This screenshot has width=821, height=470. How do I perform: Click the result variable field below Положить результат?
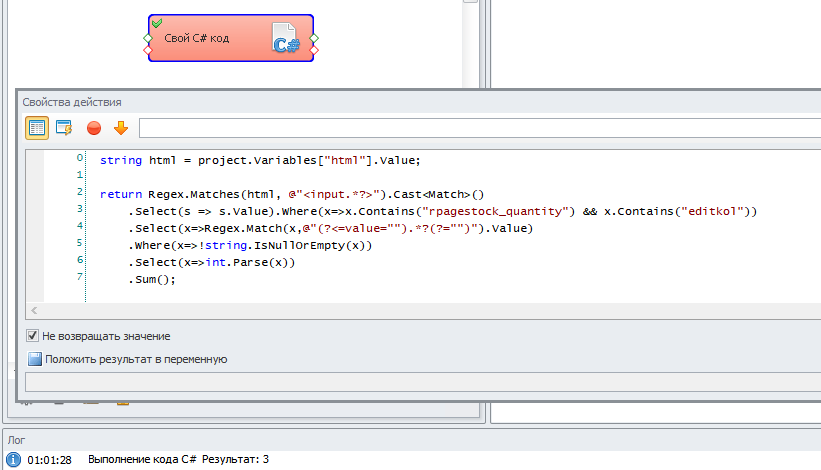pos(423,382)
